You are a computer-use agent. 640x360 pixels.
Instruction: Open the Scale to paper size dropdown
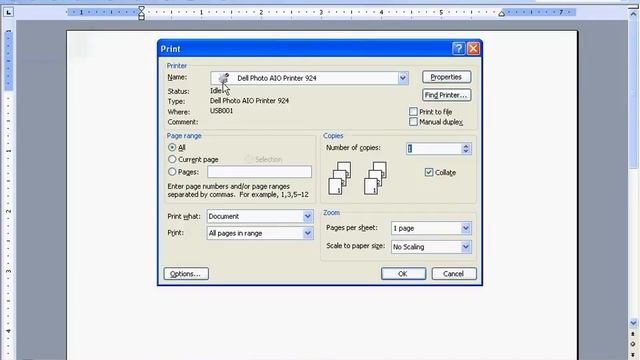(466, 247)
